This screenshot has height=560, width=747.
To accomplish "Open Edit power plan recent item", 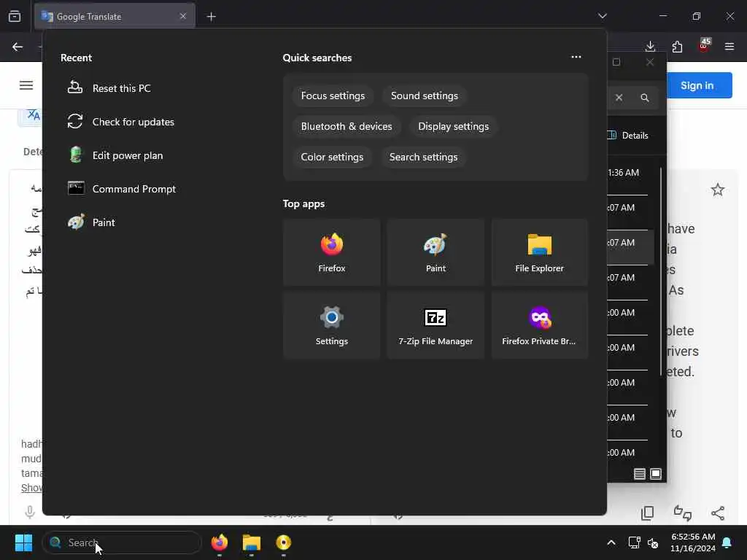I will tap(115, 155).
